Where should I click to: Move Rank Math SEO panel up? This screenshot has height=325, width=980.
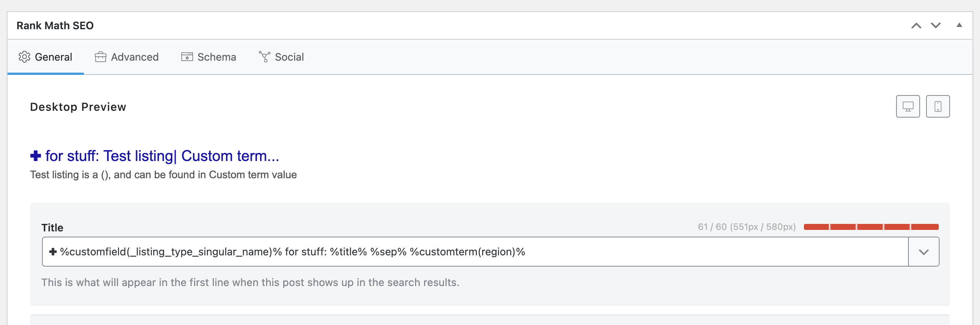(916, 25)
